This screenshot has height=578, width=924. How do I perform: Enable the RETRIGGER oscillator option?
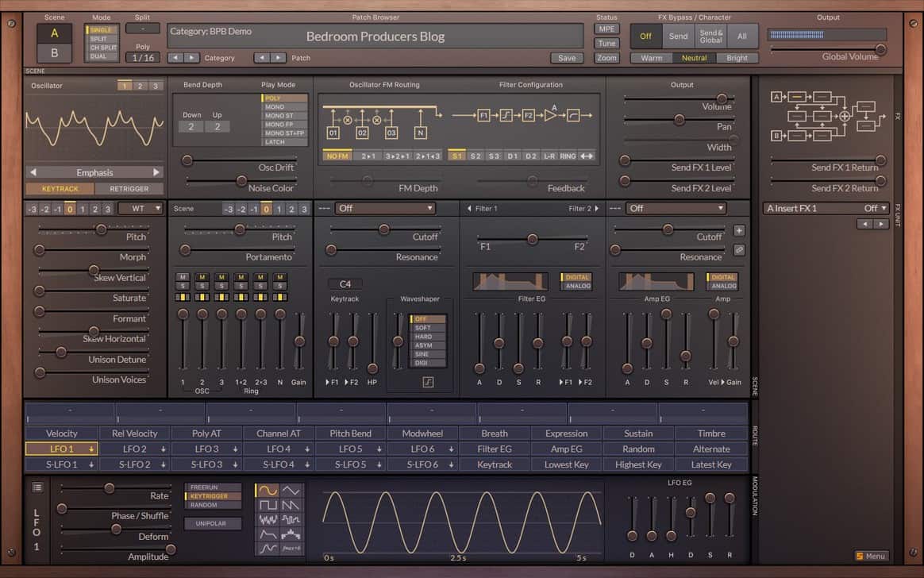pyautogui.click(x=129, y=189)
